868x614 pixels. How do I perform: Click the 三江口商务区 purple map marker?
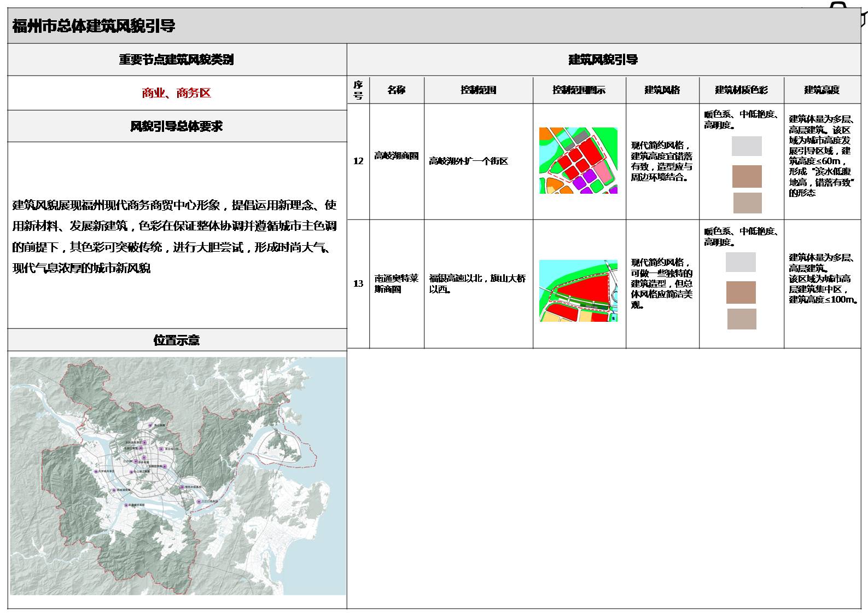[x=198, y=501]
